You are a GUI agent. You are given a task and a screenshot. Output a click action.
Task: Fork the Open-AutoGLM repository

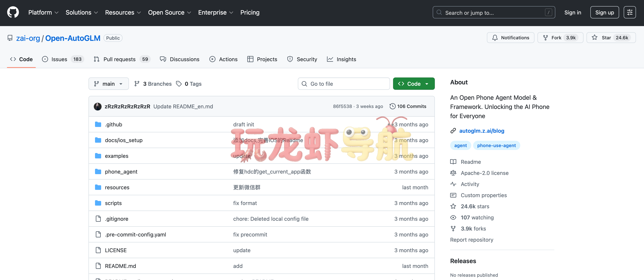(560, 38)
